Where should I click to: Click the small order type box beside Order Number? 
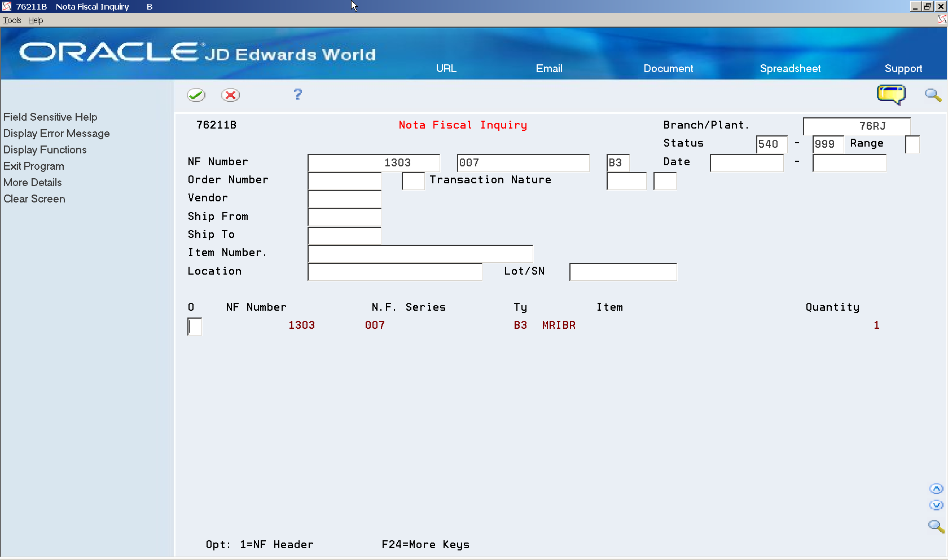pos(413,181)
